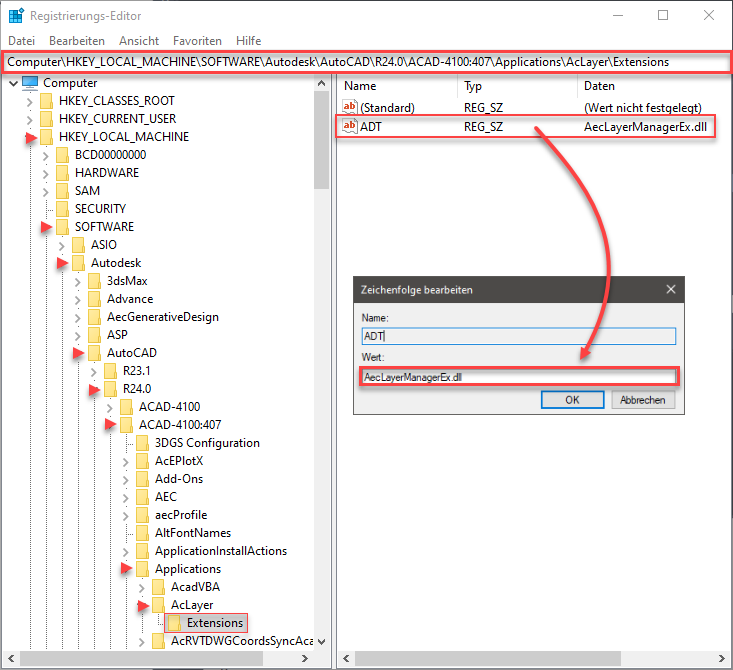The width and height of the screenshot is (733, 670).
Task: Expand the BCD00000000 key chevron
Action: (45, 156)
